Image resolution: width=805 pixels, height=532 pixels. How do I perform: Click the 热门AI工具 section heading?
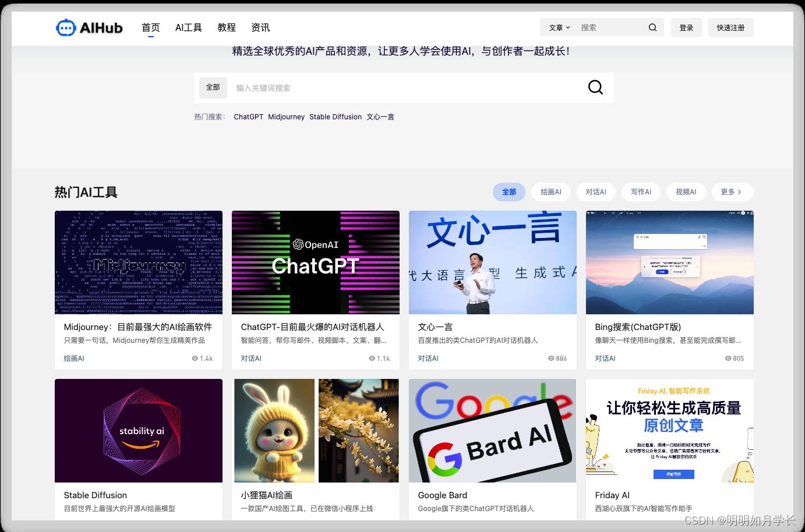point(86,192)
